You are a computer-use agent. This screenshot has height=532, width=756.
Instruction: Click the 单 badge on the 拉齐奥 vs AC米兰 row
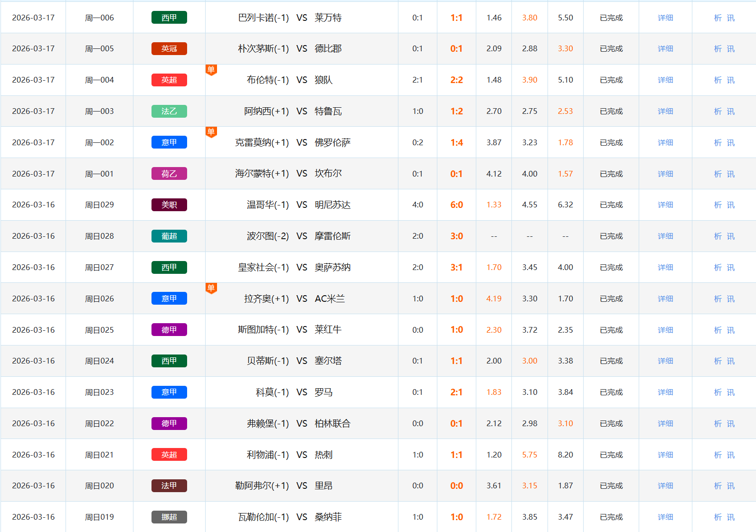click(x=211, y=288)
